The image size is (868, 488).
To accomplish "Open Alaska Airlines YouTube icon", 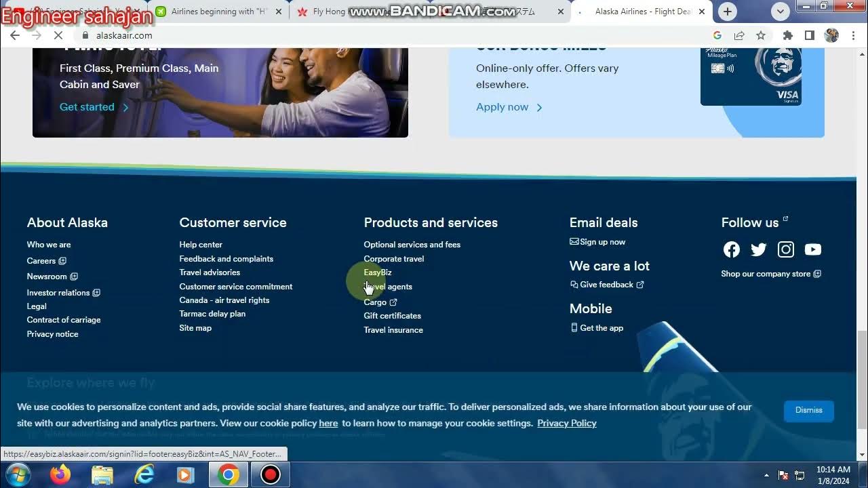I will [812, 250].
